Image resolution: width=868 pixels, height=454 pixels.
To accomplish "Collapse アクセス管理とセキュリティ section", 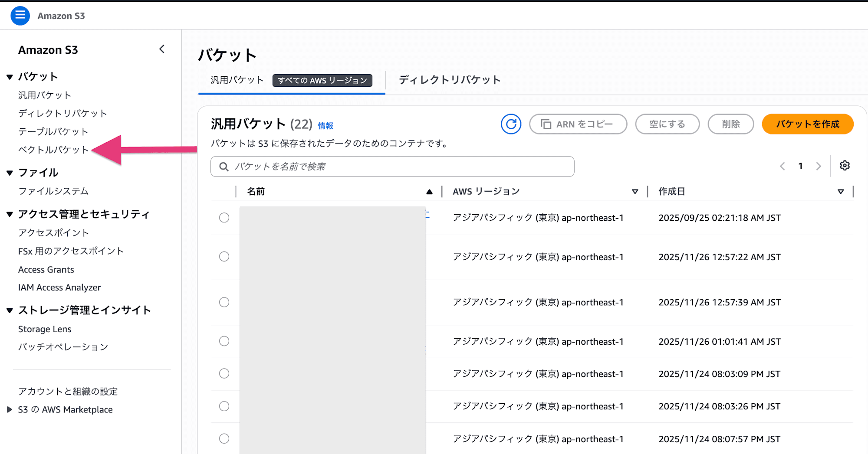I will tap(10, 214).
